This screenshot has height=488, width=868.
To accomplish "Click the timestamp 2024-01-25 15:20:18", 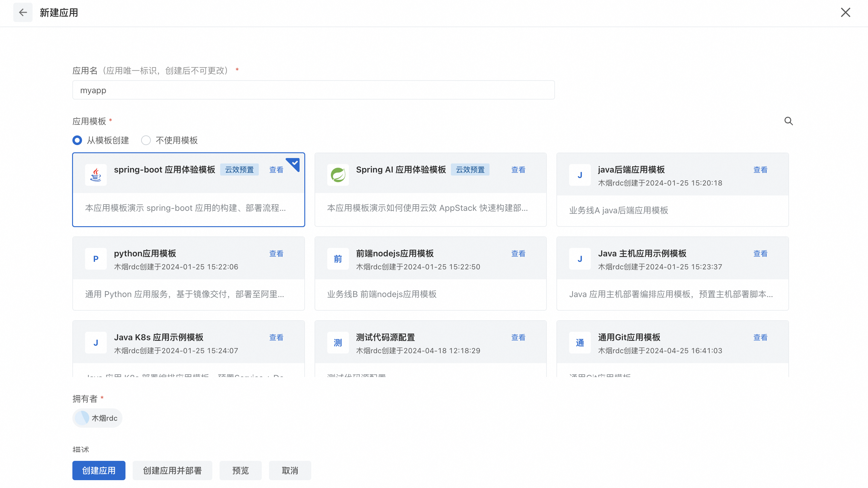I will 684,183.
